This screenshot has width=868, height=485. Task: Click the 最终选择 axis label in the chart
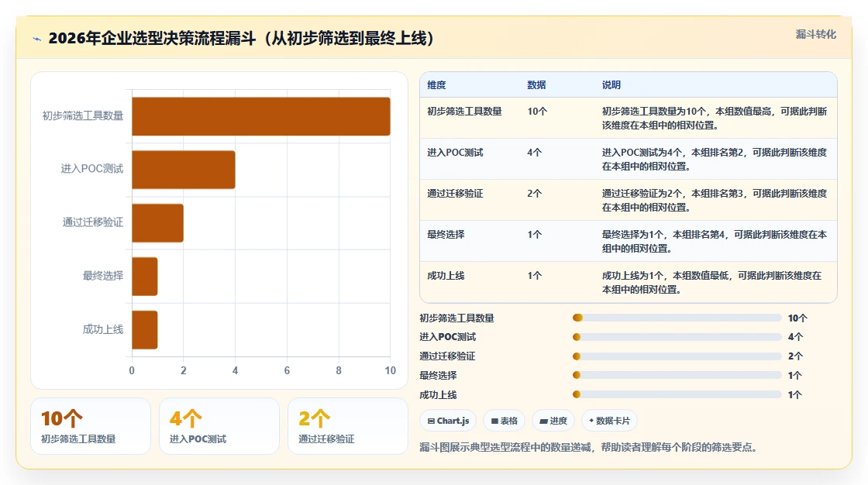point(103,276)
